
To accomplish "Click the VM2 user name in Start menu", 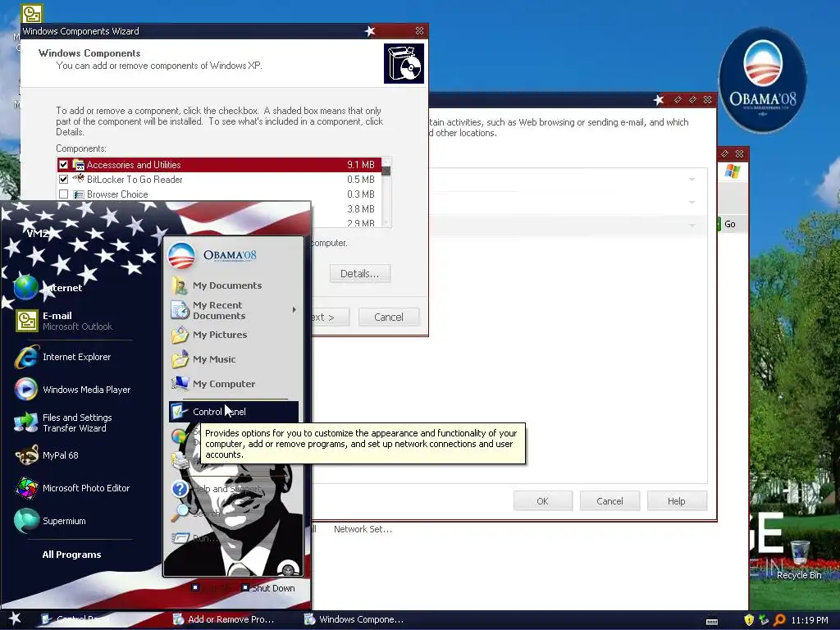I will point(38,233).
